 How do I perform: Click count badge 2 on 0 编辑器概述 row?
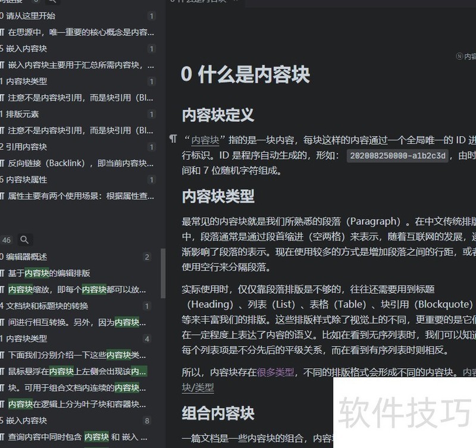click(x=147, y=257)
